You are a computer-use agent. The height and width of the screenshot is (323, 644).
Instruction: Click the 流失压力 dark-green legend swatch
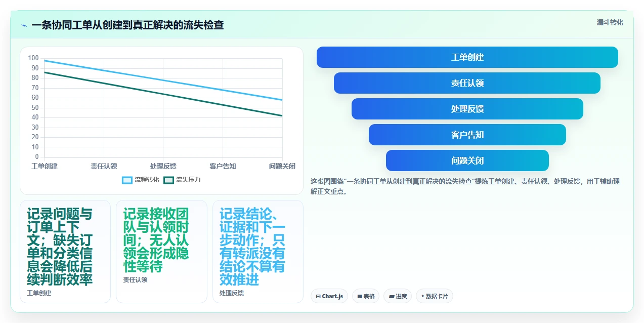coord(168,180)
